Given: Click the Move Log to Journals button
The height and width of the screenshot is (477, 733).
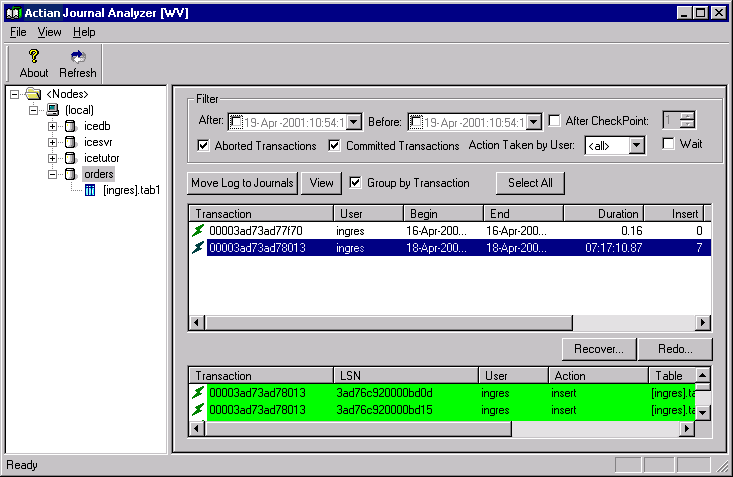Looking at the screenshot, I should [242, 183].
